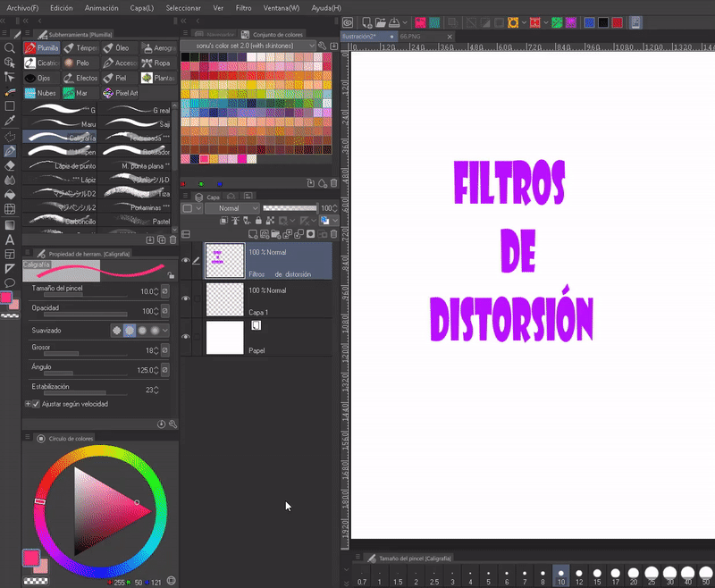Click the Open file folder icon
715x588 pixels.
381,22
